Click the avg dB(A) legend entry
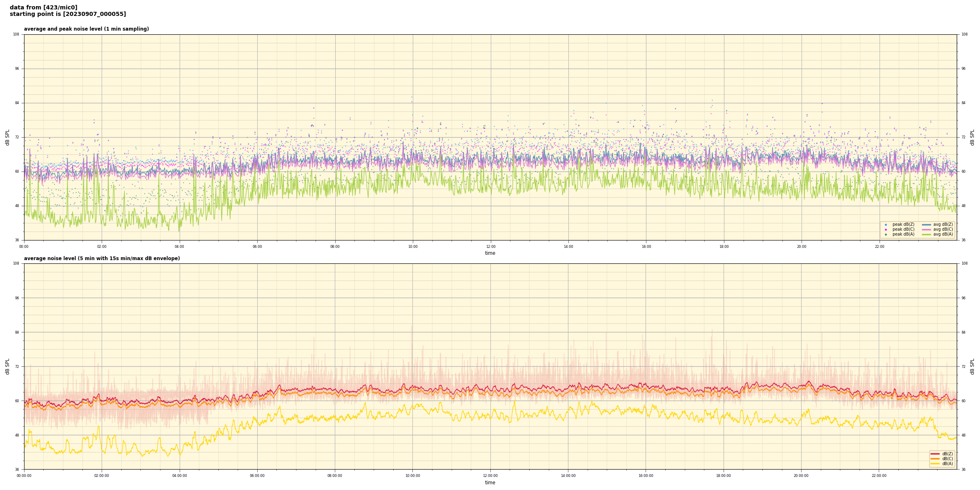The height and width of the screenshot is (490, 980). point(942,234)
